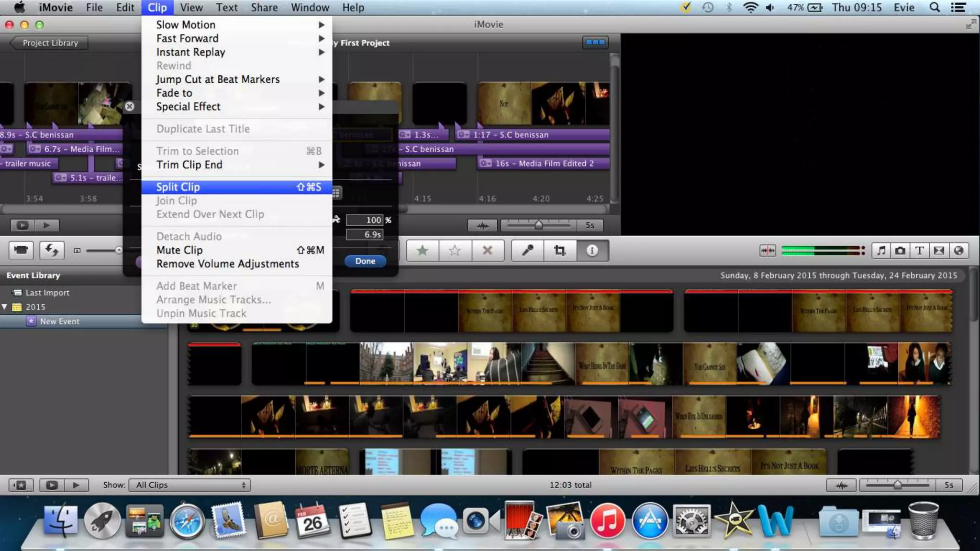The width and height of the screenshot is (980, 551).
Task: Expand Jump Cut at Beat Markers submenu
Action: tap(237, 79)
